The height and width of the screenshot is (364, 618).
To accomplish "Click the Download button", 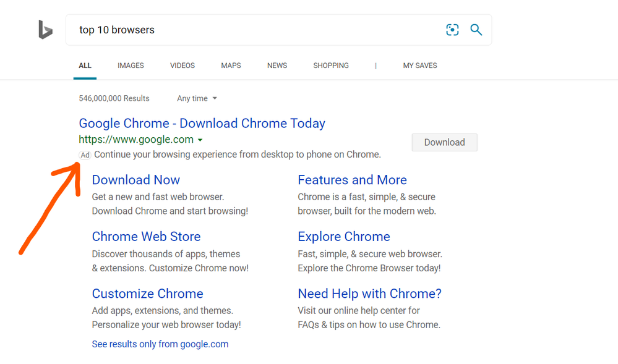I will [444, 142].
